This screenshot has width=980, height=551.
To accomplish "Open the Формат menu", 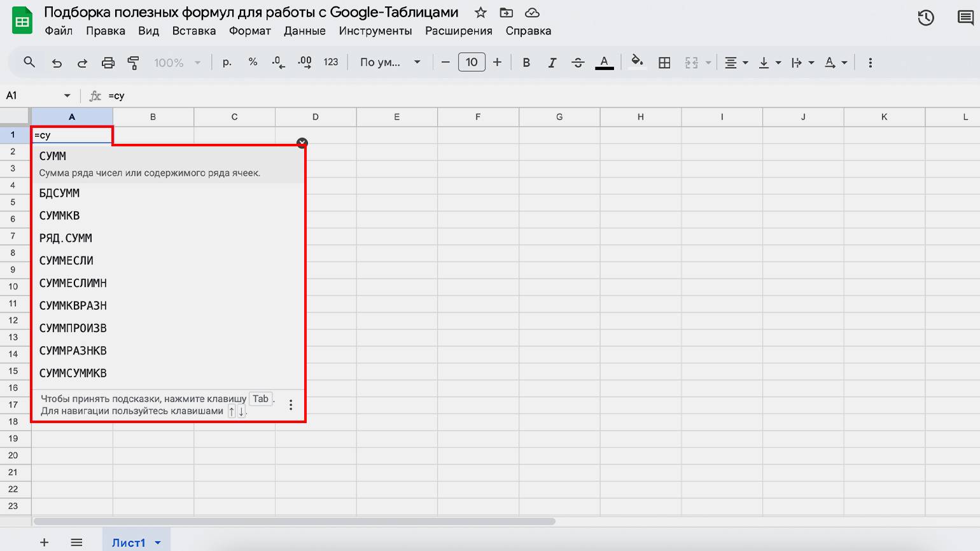I will 250,31.
